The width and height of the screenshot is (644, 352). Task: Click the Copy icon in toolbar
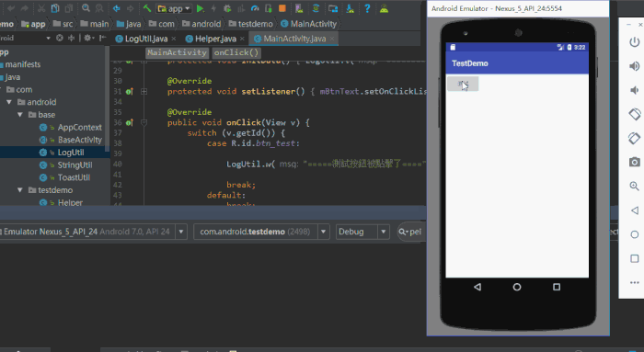(55, 8)
